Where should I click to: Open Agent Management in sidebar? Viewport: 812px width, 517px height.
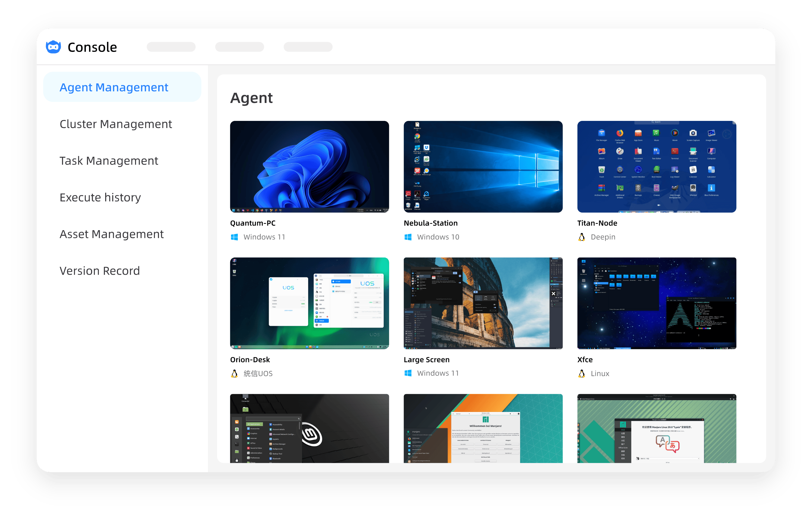pos(114,87)
